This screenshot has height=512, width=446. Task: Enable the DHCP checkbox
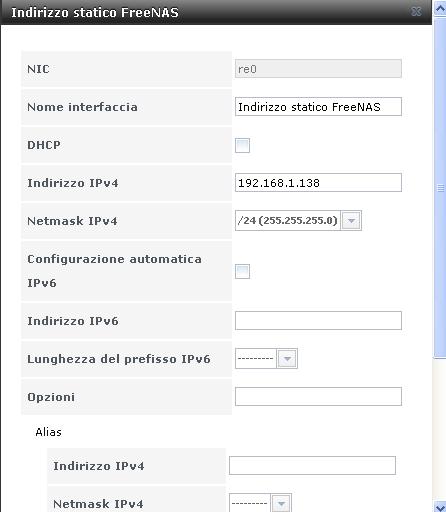(242, 145)
